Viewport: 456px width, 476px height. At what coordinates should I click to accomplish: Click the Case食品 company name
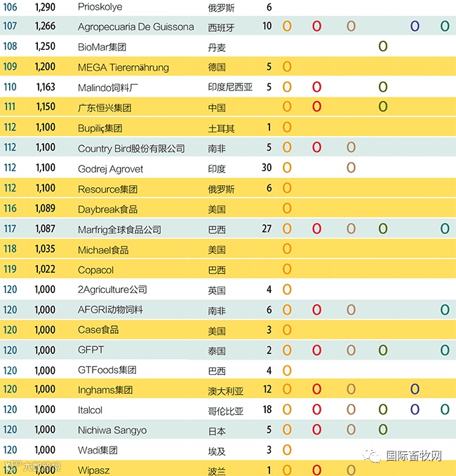pos(98,329)
